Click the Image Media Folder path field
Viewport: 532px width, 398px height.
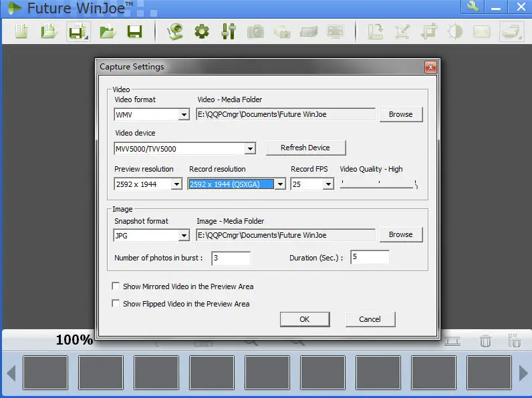(x=285, y=235)
